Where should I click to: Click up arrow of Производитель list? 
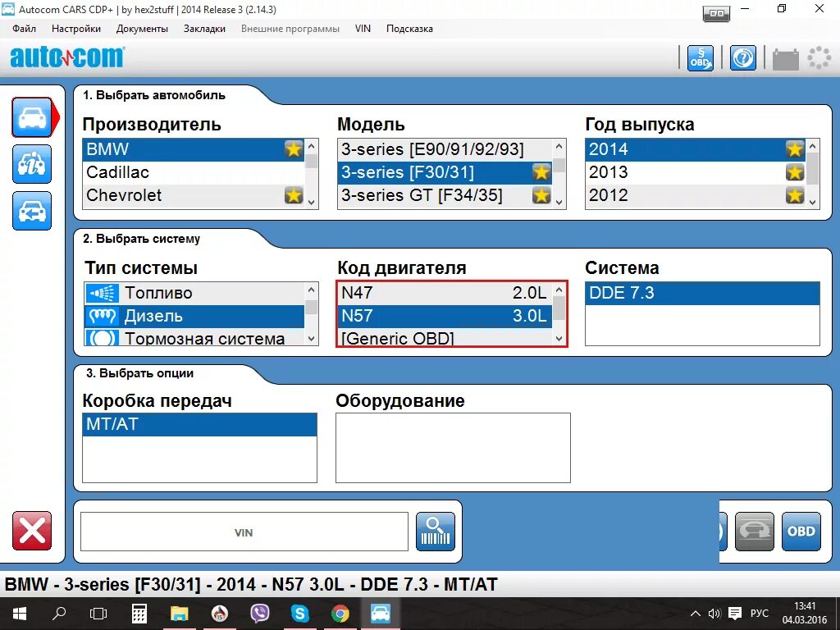pos(311,145)
